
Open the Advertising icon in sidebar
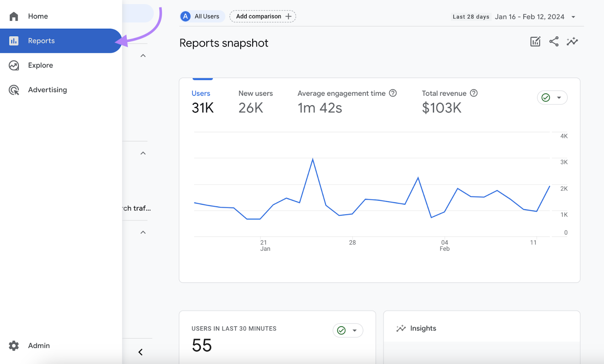(14, 90)
